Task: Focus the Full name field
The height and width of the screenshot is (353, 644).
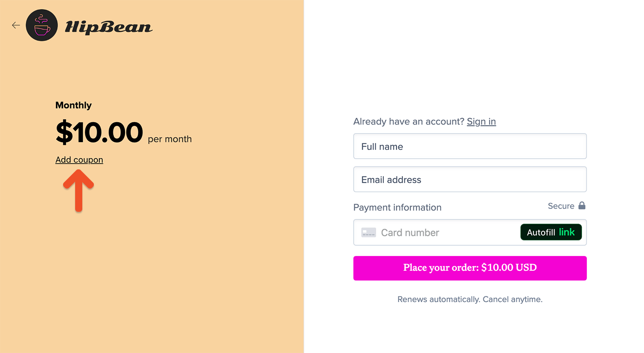Action: (470, 146)
